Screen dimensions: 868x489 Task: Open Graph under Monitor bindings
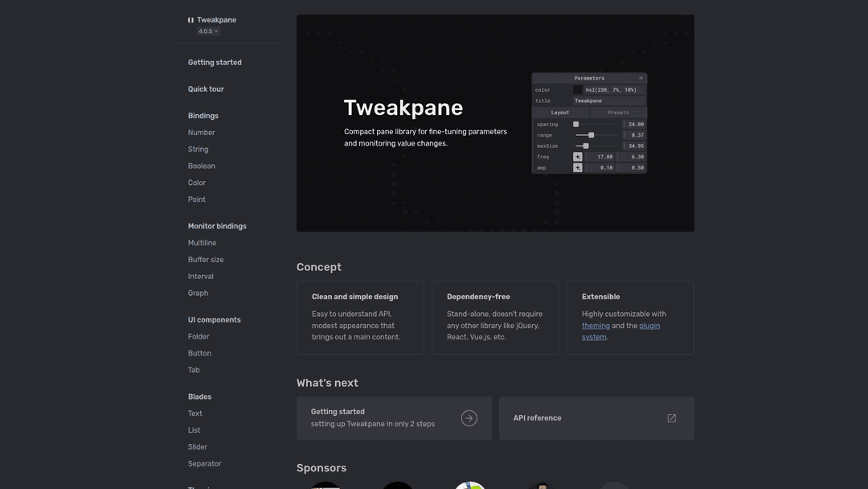(198, 294)
